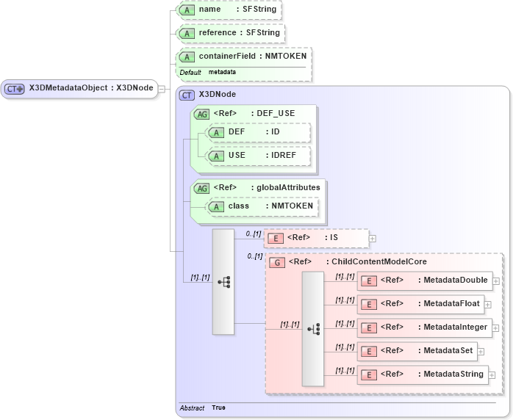Click the AG icon of DEF_USE group
Screen dimensions: 513x420
[x=201, y=114]
